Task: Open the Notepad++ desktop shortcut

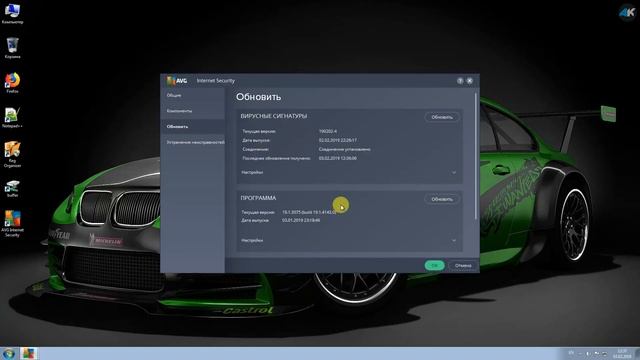Action: click(12, 118)
